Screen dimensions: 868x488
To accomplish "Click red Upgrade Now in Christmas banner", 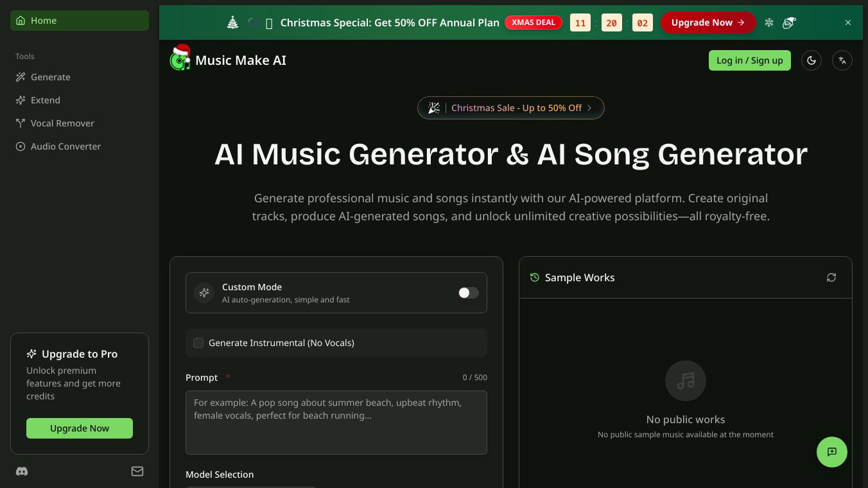I will [x=708, y=22].
